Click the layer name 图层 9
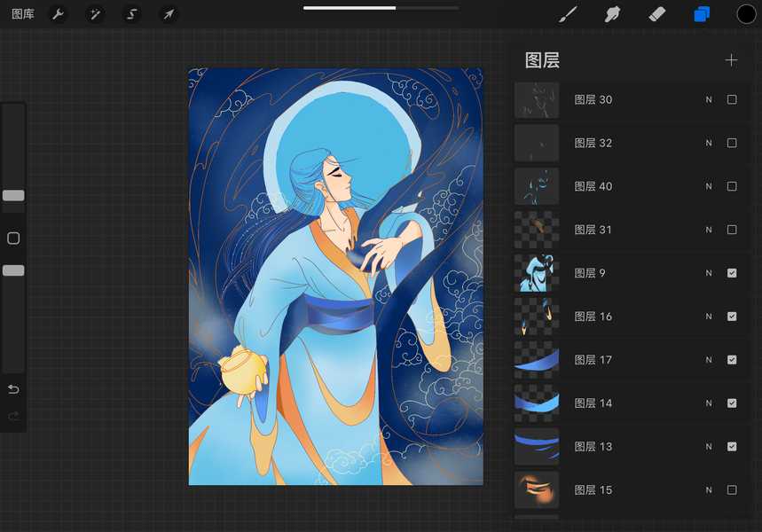Viewport: 762px width, 532px height. [x=590, y=273]
